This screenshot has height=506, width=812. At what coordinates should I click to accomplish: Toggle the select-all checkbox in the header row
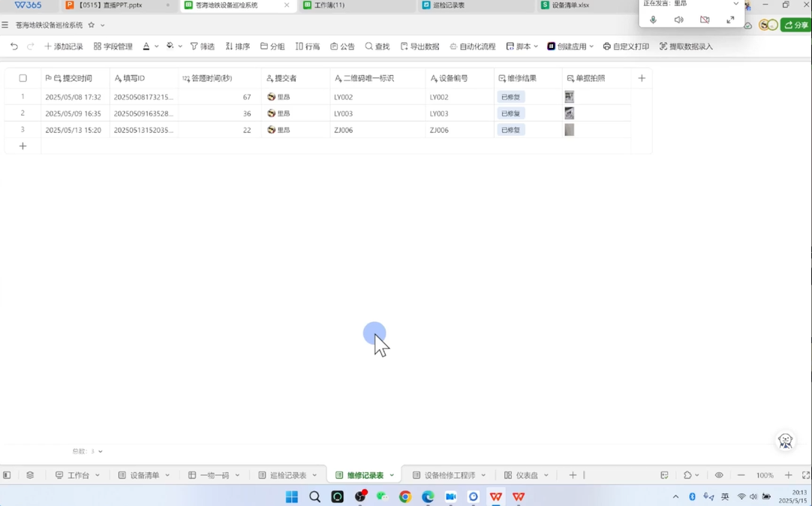pos(23,78)
